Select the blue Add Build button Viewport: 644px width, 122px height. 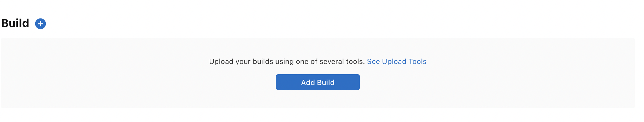point(318,82)
